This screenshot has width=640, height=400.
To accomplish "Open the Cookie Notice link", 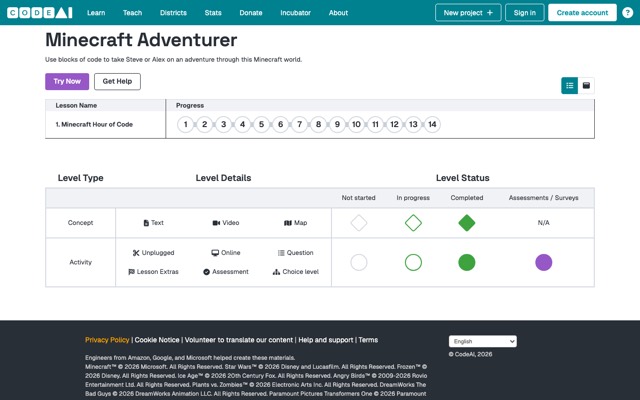I will click(157, 340).
